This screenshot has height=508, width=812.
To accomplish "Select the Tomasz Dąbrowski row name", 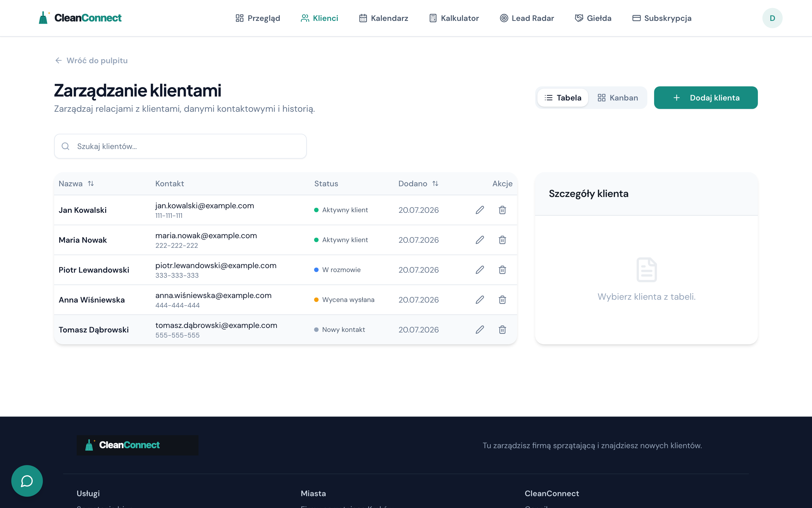I will point(94,330).
